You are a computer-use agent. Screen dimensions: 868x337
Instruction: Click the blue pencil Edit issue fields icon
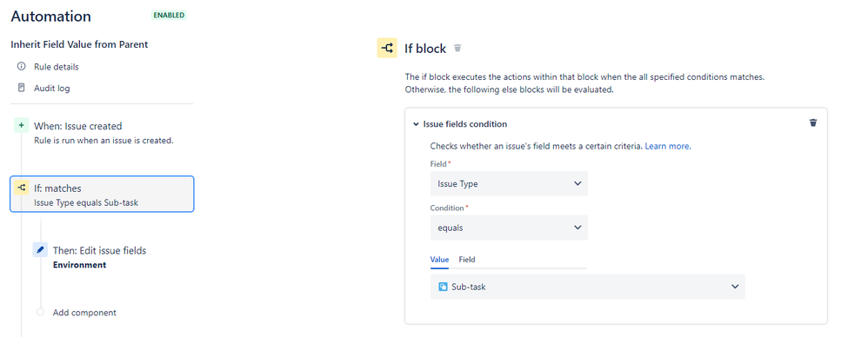tap(40, 250)
